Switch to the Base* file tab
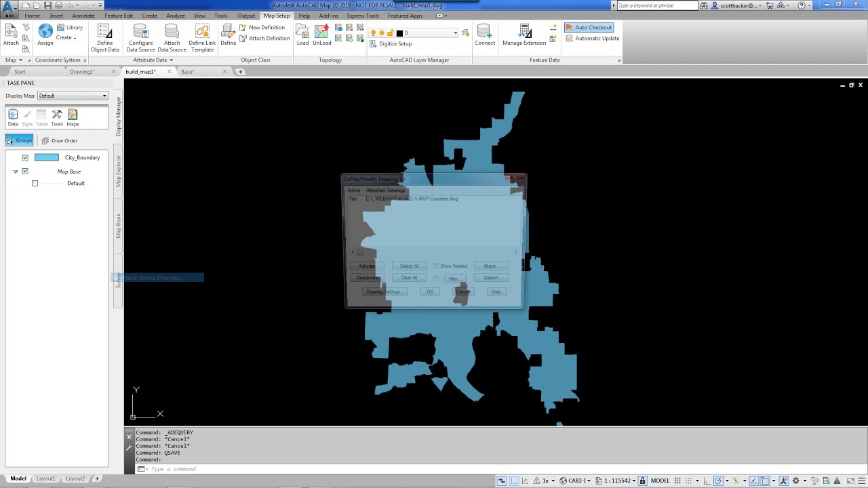868x488 pixels. 188,72
